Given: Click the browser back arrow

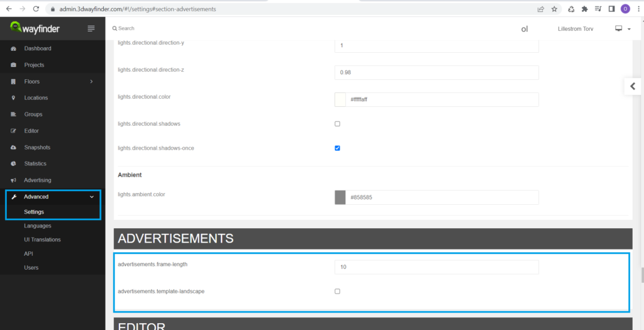Looking at the screenshot, I should pos(9,9).
